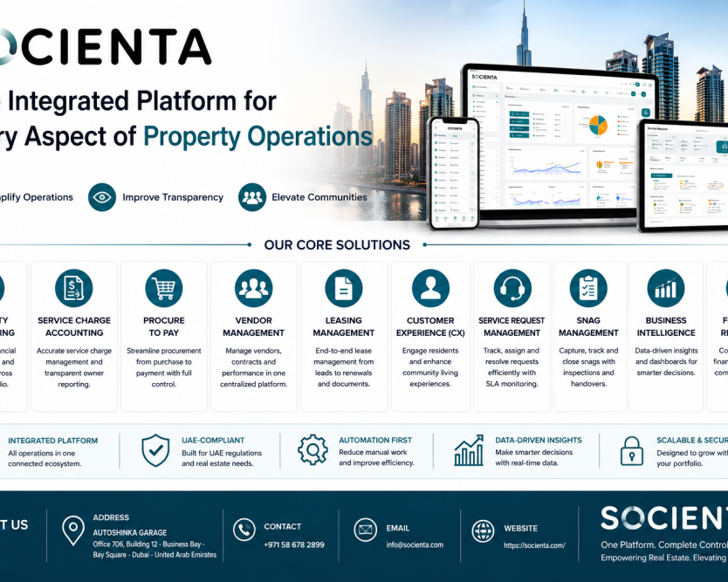This screenshot has width=728, height=582.
Task: Click the Service Charge Accounting invoice icon
Action: tap(74, 288)
